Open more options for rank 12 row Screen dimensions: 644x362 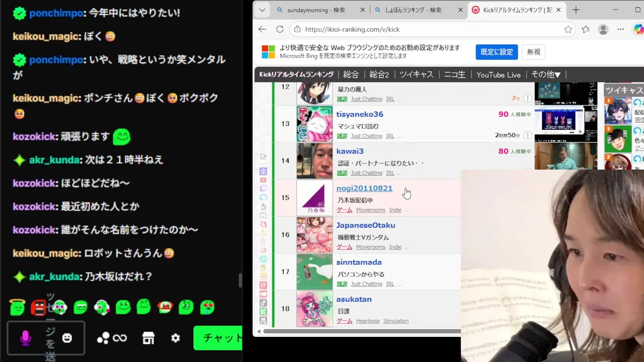528,98
